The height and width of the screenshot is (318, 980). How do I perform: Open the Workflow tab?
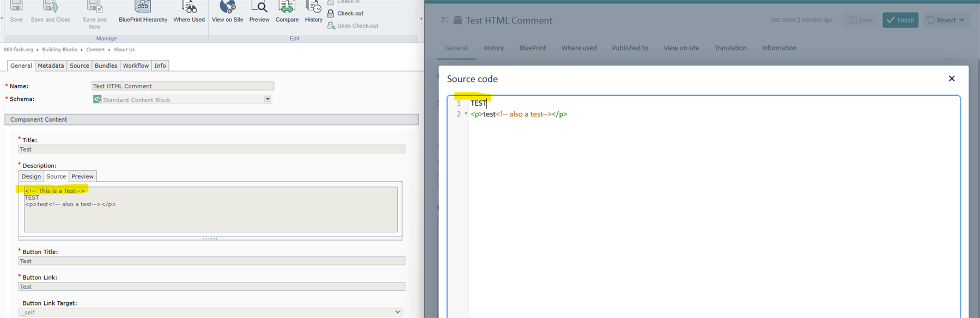(136, 65)
